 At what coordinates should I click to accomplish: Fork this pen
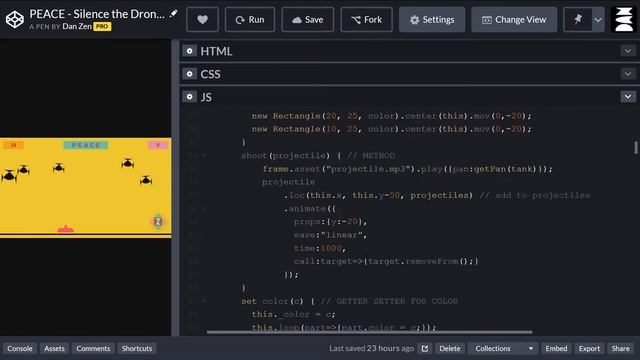367,20
